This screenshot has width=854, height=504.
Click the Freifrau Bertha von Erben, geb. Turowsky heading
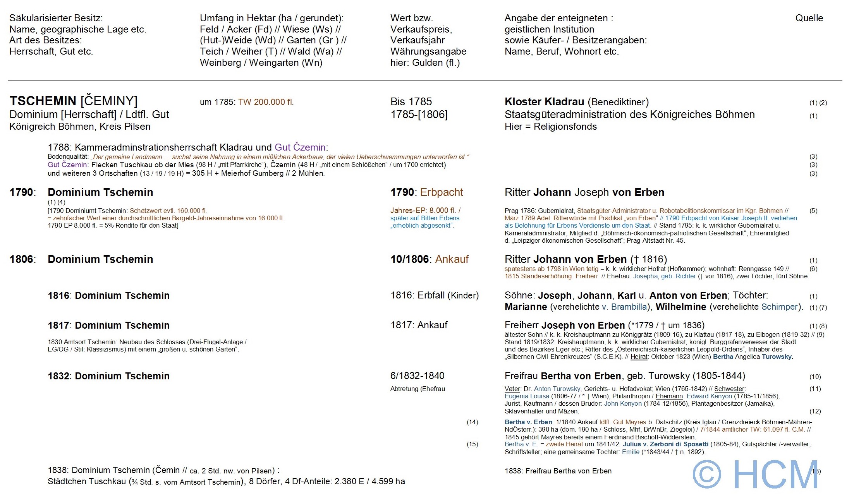tap(624, 376)
